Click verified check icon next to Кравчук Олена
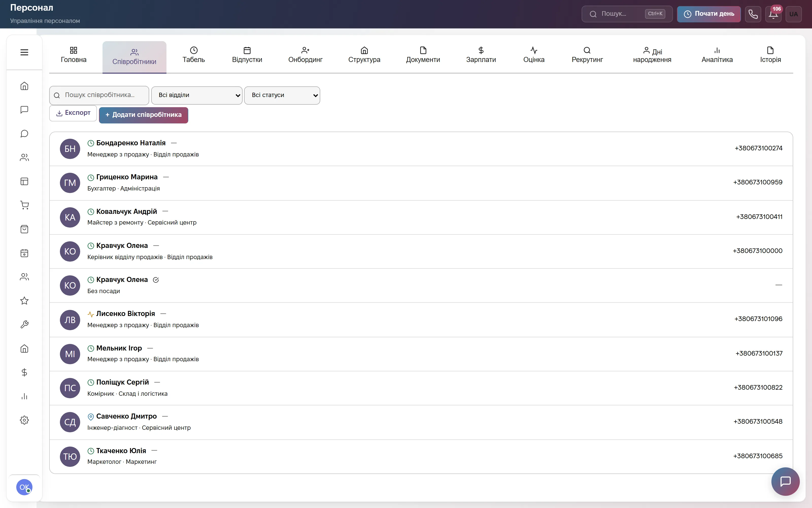812x508 pixels. click(156, 280)
